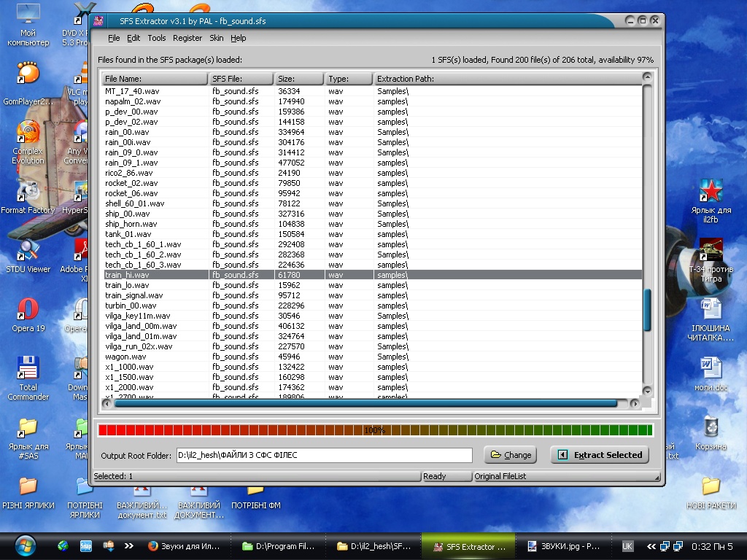
Task: Click the Output Root Folder text field
Action: (324, 455)
